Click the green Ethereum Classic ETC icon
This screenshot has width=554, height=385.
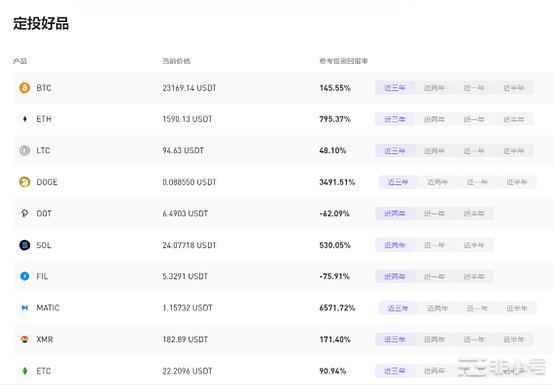click(24, 371)
